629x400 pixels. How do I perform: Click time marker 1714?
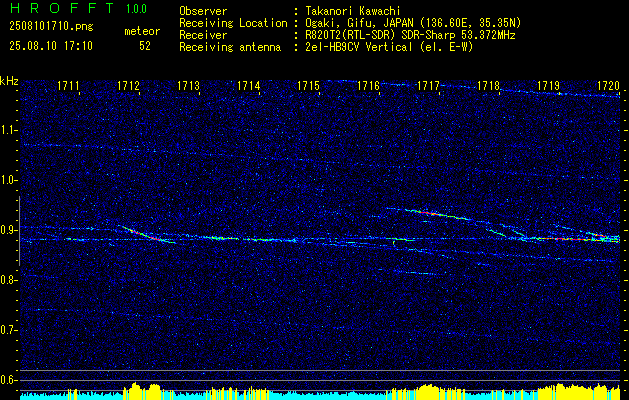click(248, 86)
